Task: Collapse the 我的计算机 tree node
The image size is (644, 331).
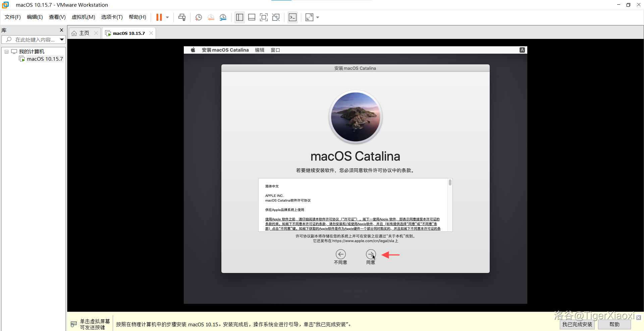Action: click(x=6, y=52)
